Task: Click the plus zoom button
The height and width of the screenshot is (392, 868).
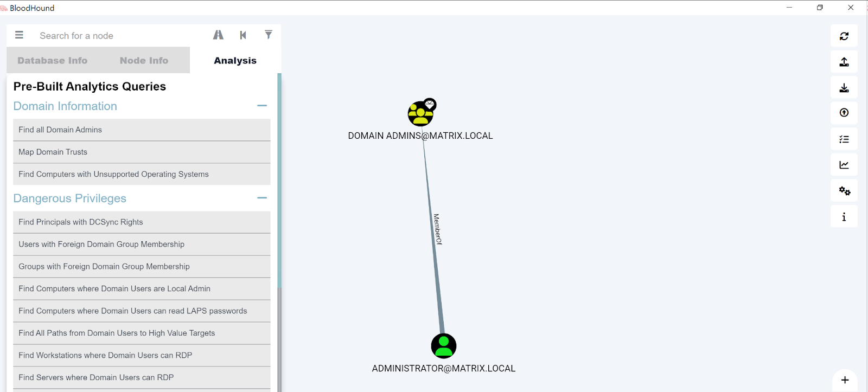Action: click(845, 380)
